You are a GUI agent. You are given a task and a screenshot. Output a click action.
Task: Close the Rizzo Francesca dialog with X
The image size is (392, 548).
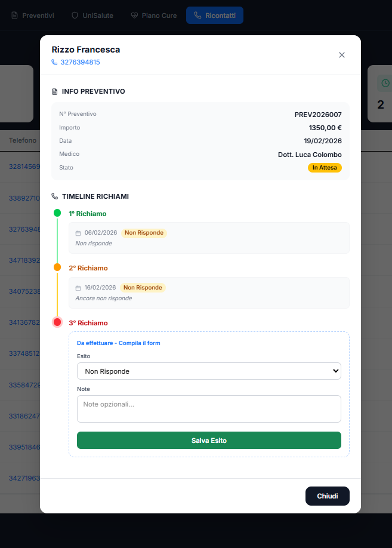point(342,55)
